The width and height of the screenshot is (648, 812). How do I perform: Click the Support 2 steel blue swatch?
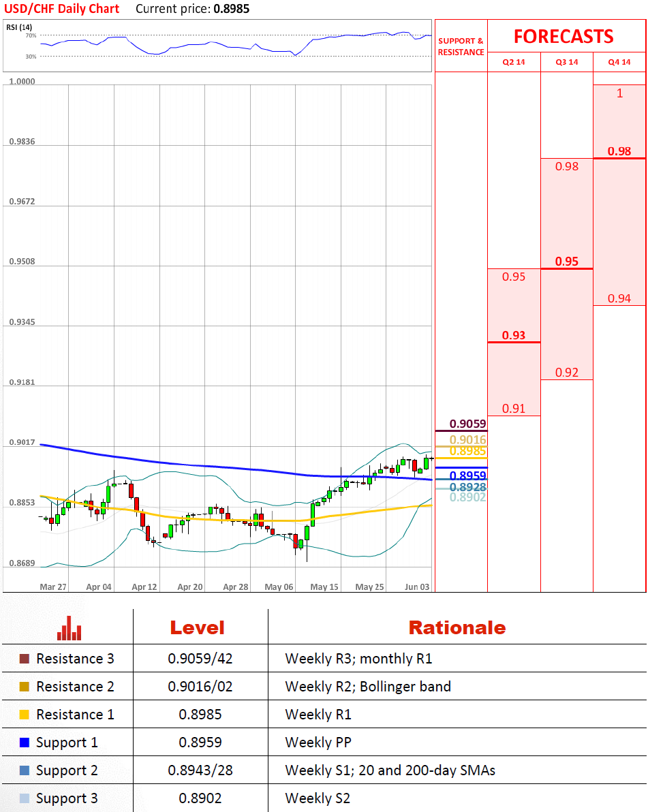pos(24,770)
